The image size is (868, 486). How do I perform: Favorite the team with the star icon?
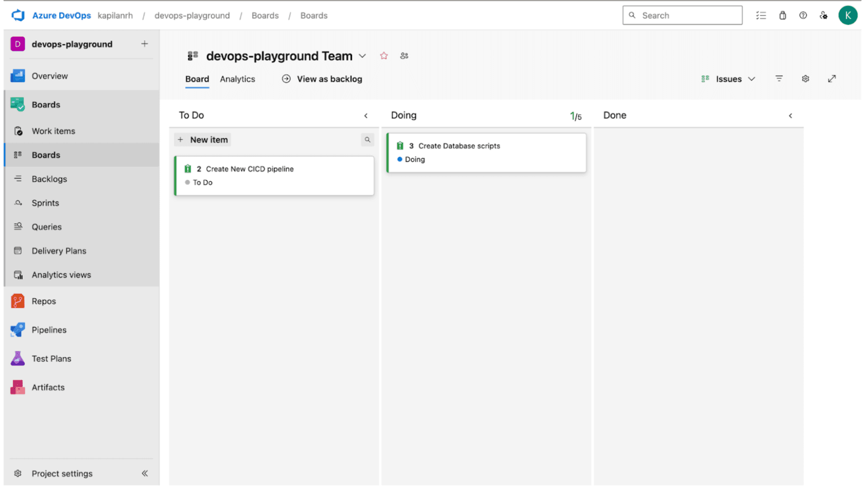(x=384, y=56)
